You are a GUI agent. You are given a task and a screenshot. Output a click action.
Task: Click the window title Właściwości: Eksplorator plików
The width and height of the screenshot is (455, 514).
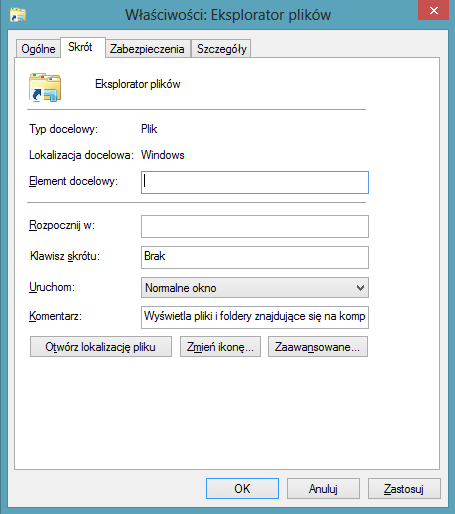click(x=228, y=15)
